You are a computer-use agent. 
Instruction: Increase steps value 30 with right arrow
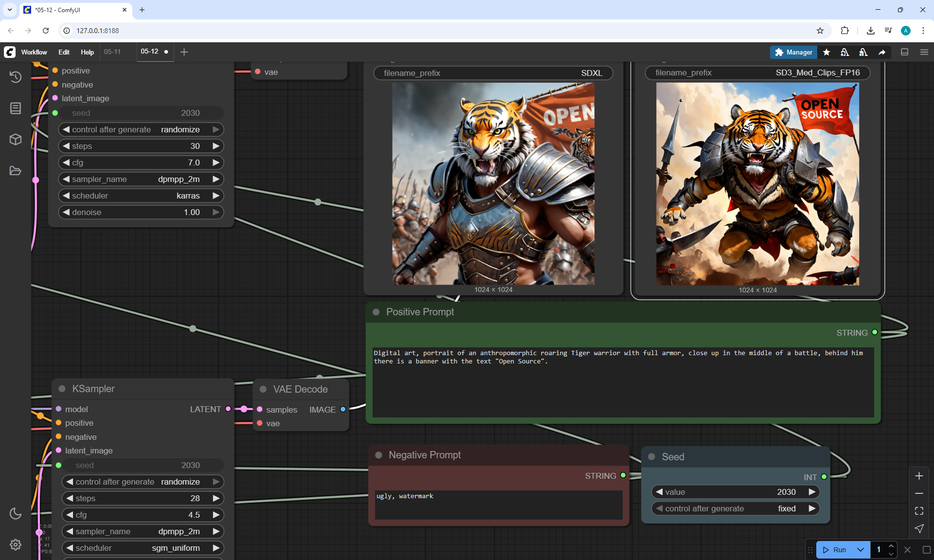click(x=216, y=146)
